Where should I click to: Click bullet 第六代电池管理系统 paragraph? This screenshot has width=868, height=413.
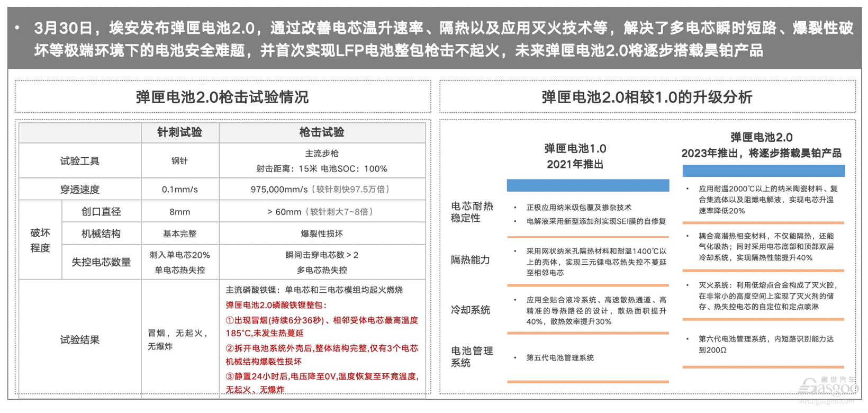[x=766, y=345]
